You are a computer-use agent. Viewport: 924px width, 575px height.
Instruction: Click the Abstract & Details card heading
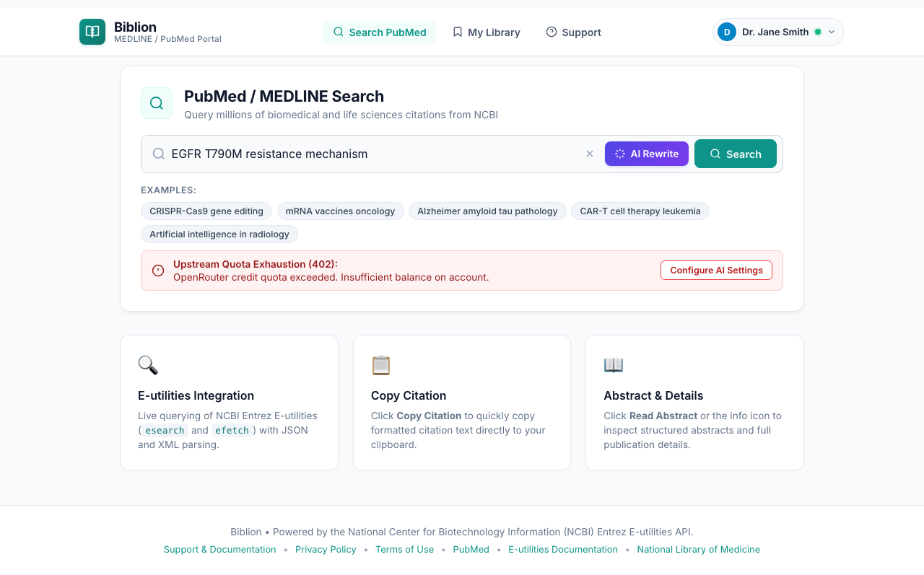click(653, 395)
